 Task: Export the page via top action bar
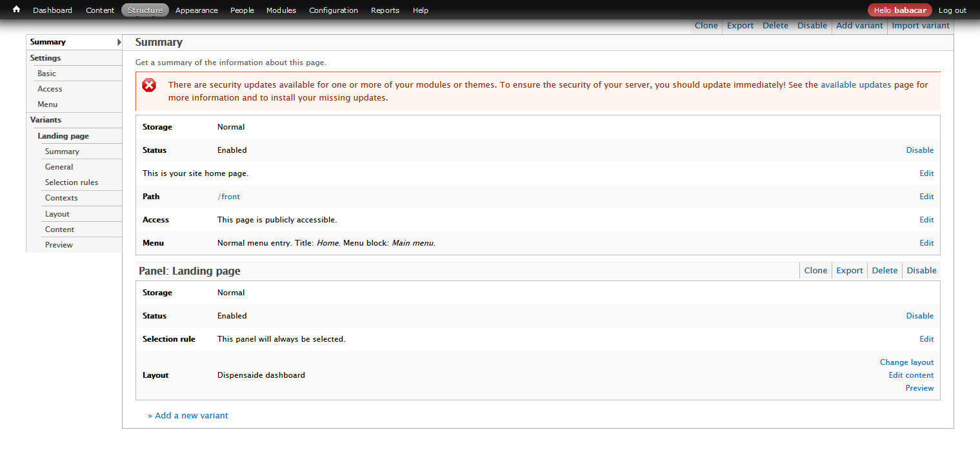(x=740, y=26)
